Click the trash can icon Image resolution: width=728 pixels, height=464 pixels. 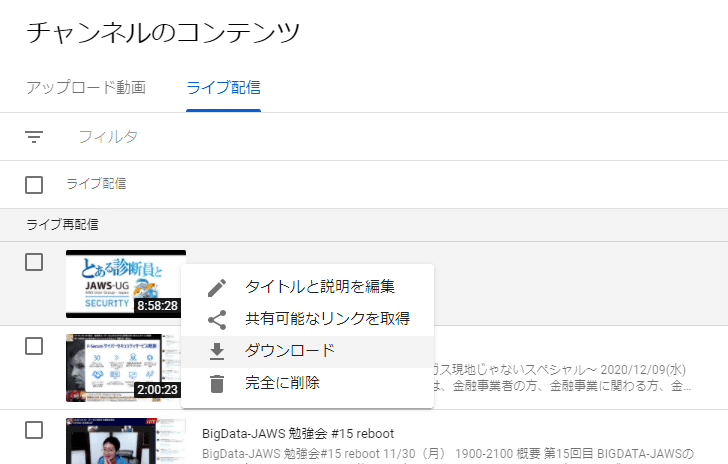(x=217, y=384)
